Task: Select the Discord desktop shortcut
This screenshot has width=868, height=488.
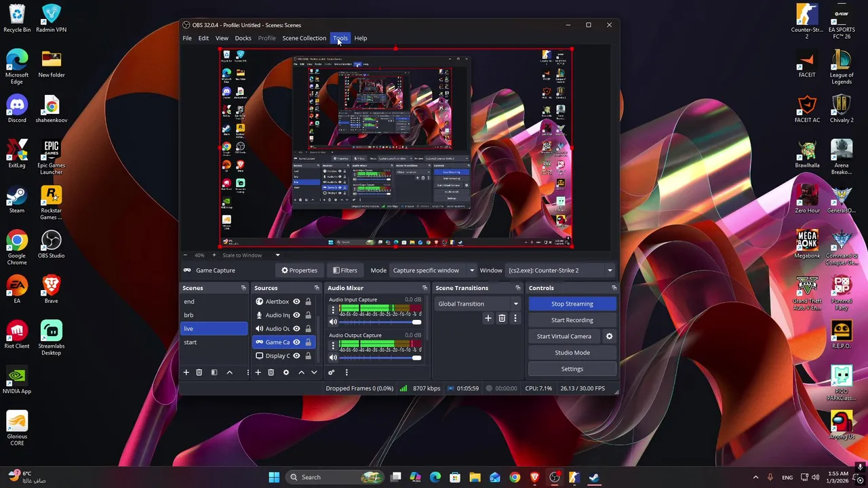Action: [17, 108]
